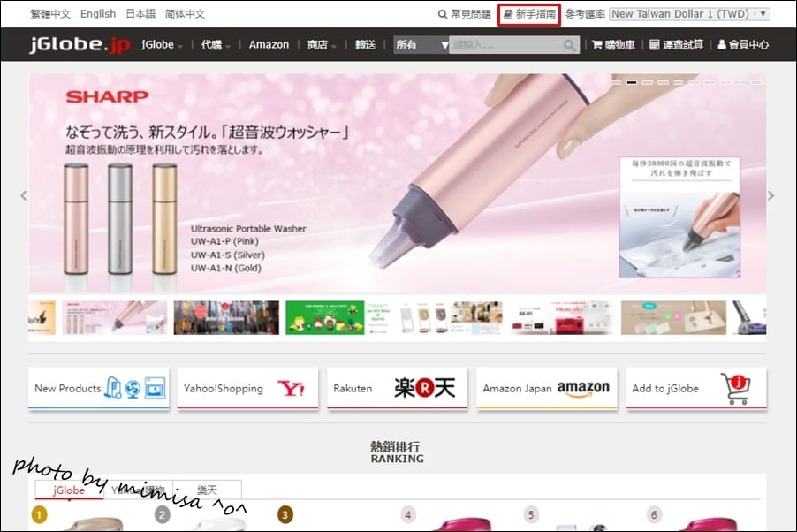Click the right carousel arrow

pyautogui.click(x=770, y=195)
